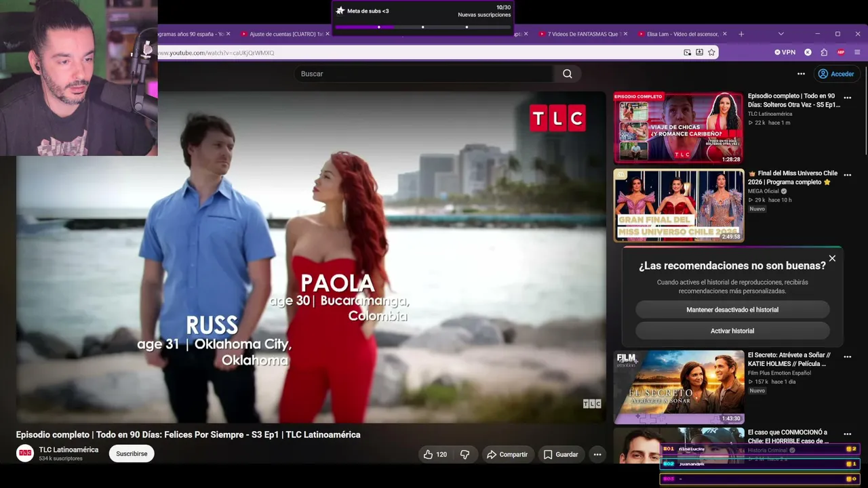Image resolution: width=868 pixels, height=488 pixels.
Task: Click the video player showing Russ and Paola
Action: (x=311, y=258)
